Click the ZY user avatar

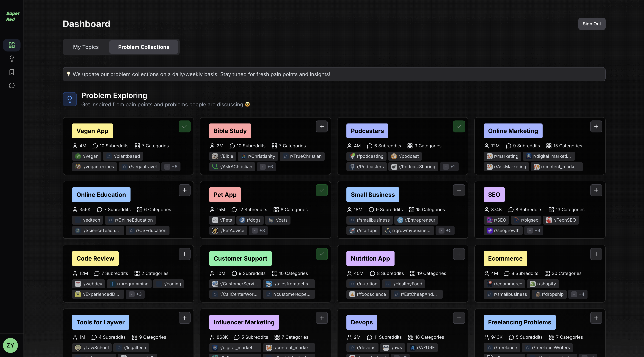10,345
